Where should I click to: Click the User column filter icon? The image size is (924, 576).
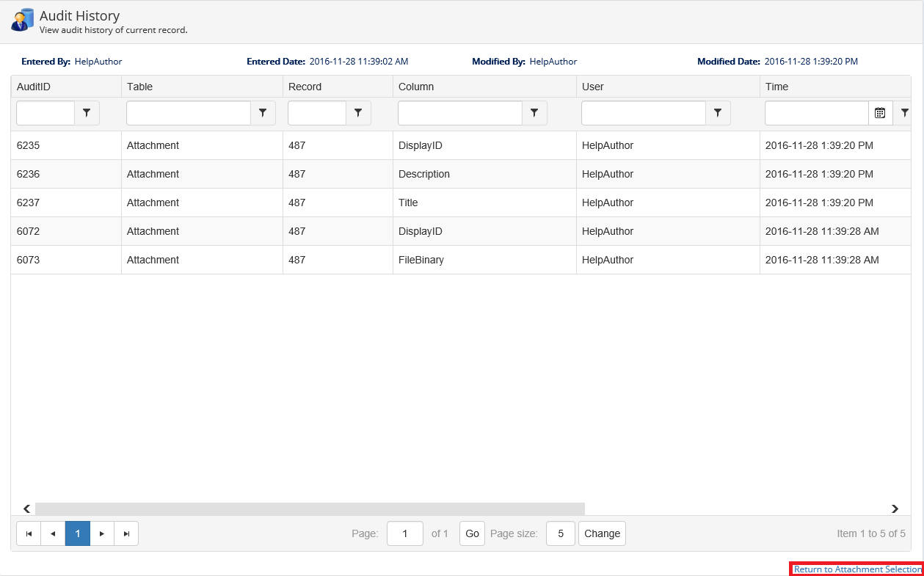tap(718, 113)
